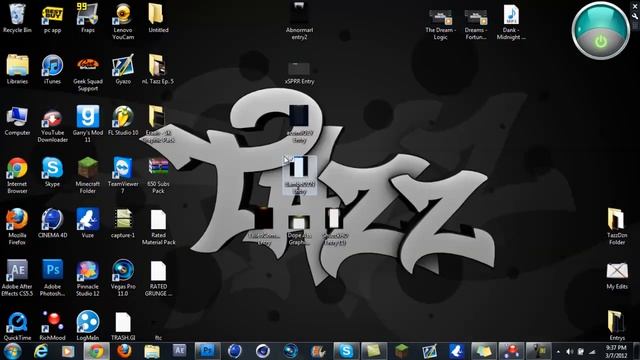Image resolution: width=640 pixels, height=360 pixels.
Task: Select the Dope Ass Graph file
Action: [299, 231]
